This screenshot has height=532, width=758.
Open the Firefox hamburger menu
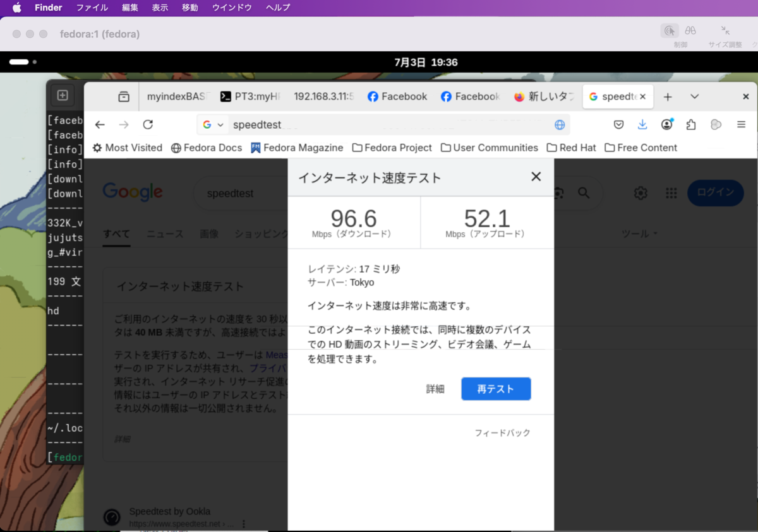pos(742,124)
